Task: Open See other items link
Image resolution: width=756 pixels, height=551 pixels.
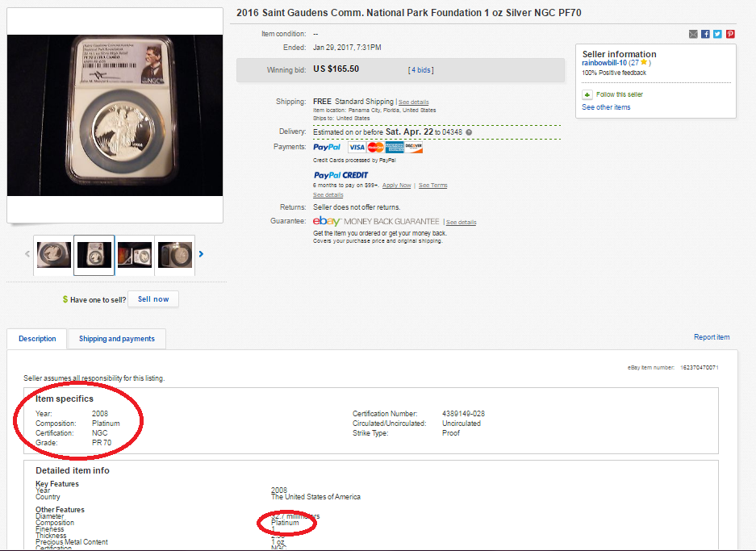Action: pos(606,107)
